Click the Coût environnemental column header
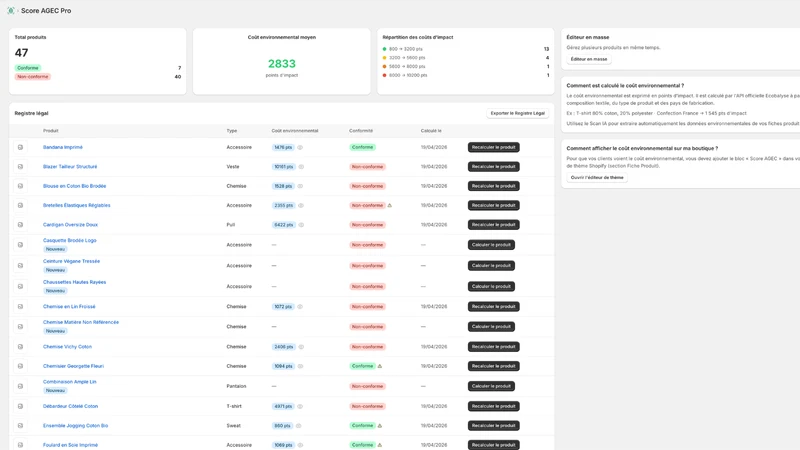 coord(295,131)
